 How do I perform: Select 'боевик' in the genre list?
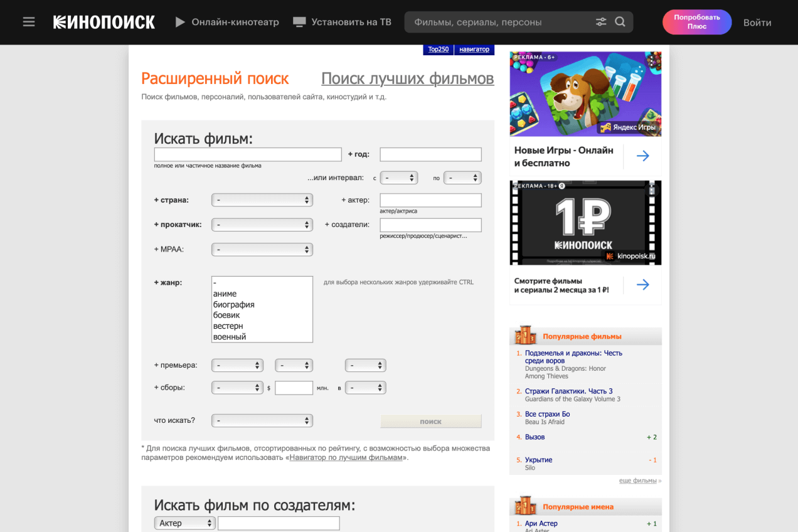[226, 315]
